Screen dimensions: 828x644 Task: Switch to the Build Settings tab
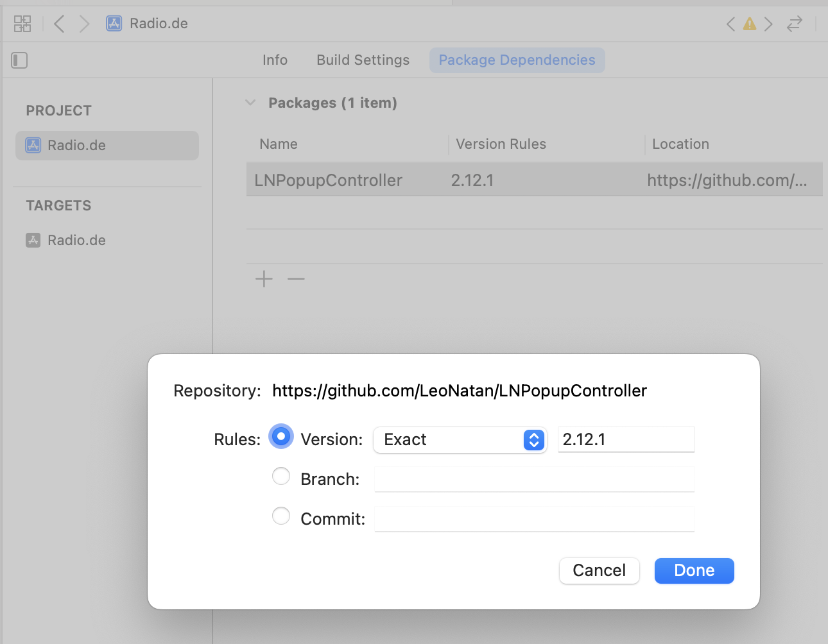pyautogui.click(x=363, y=60)
